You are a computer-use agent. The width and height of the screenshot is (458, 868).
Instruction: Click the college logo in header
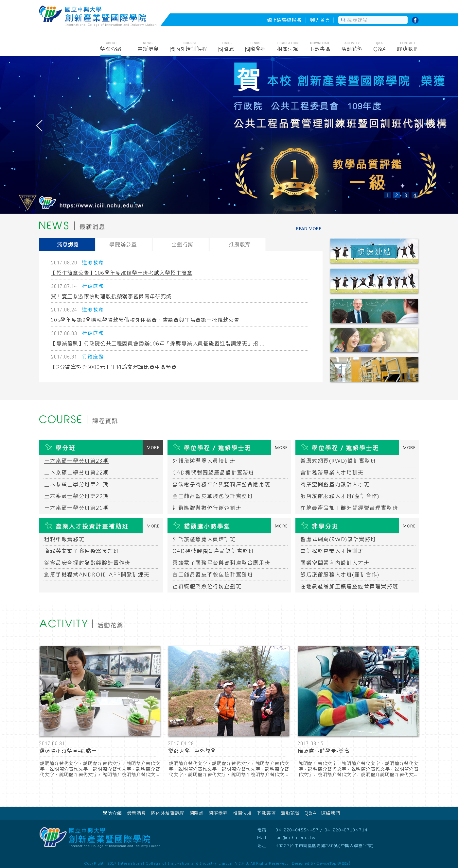[x=98, y=15]
